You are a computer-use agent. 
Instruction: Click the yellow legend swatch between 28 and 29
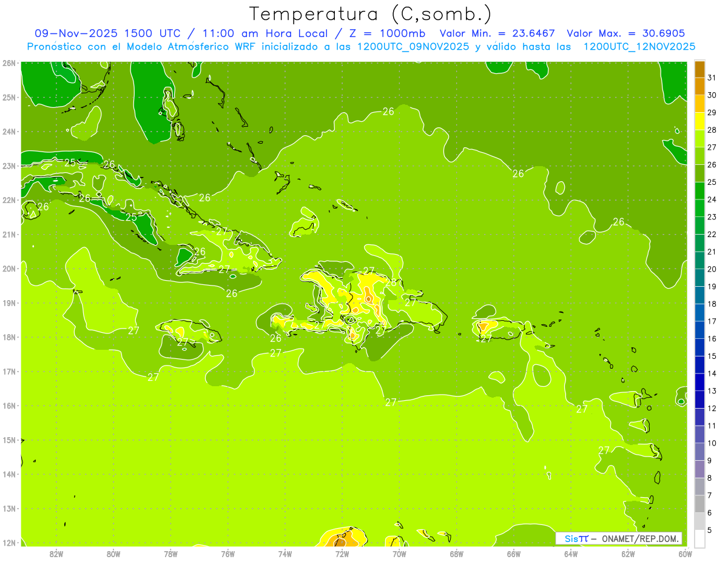(699, 121)
